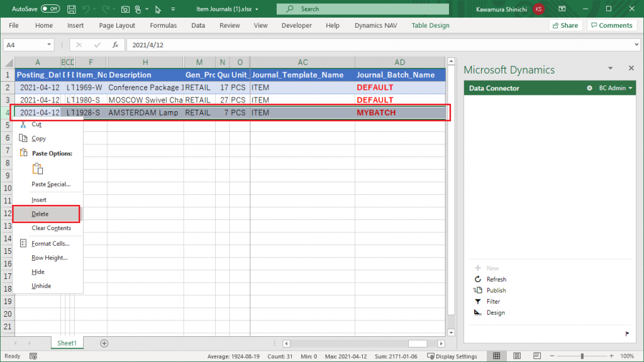The width and height of the screenshot is (644, 362).
Task: Close the Microsoft Dynamics pane
Action: [631, 68]
